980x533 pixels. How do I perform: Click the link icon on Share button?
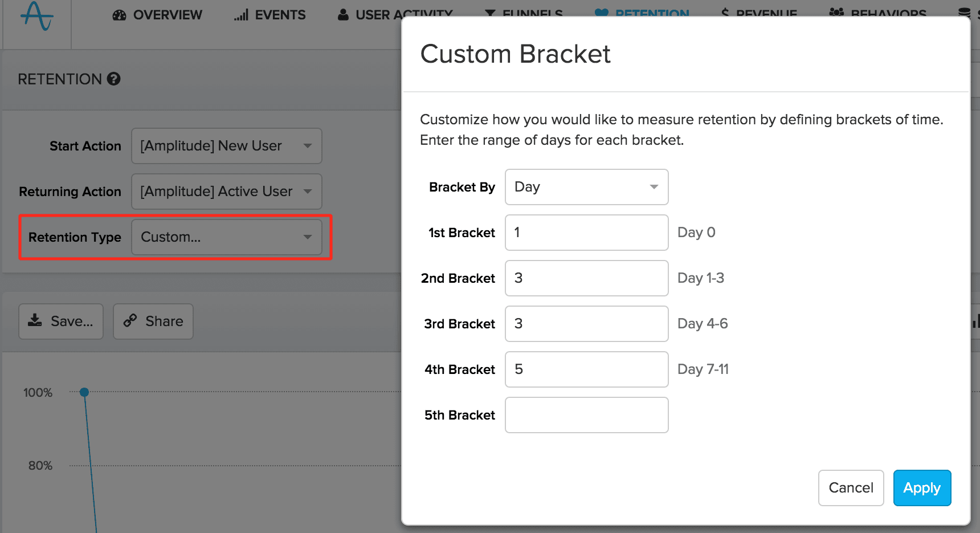point(130,321)
